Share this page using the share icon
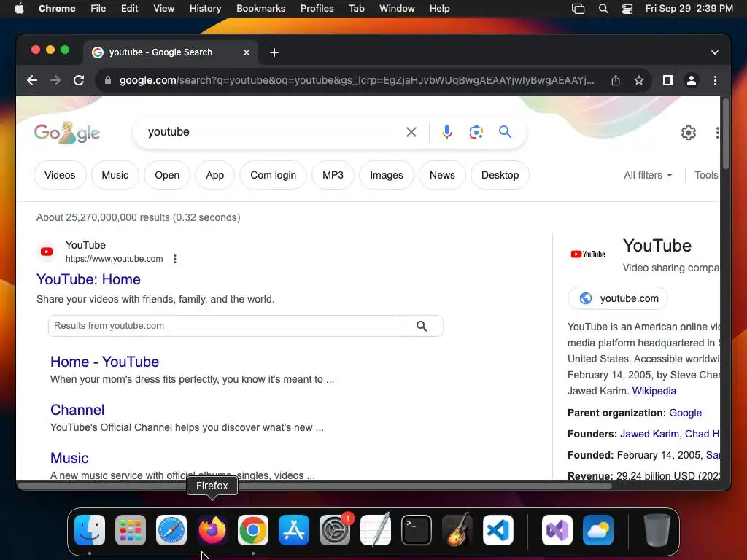Viewport: 747px width, 560px height. point(616,80)
